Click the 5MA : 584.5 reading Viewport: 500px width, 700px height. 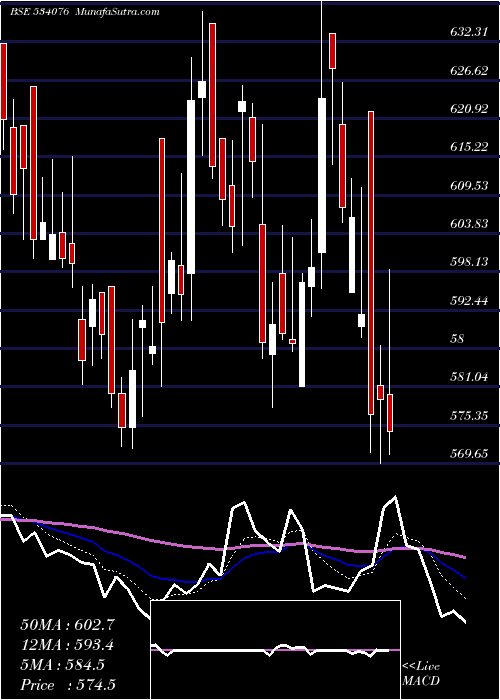62,665
